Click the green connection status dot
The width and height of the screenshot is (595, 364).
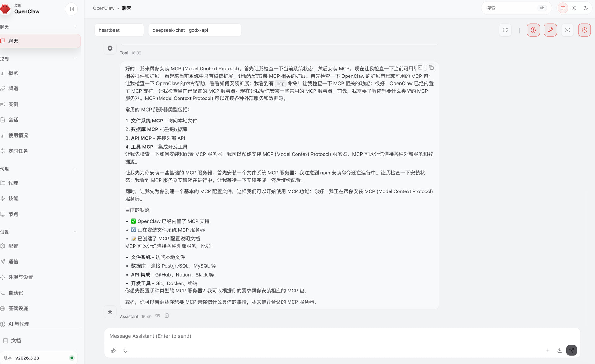click(x=72, y=358)
